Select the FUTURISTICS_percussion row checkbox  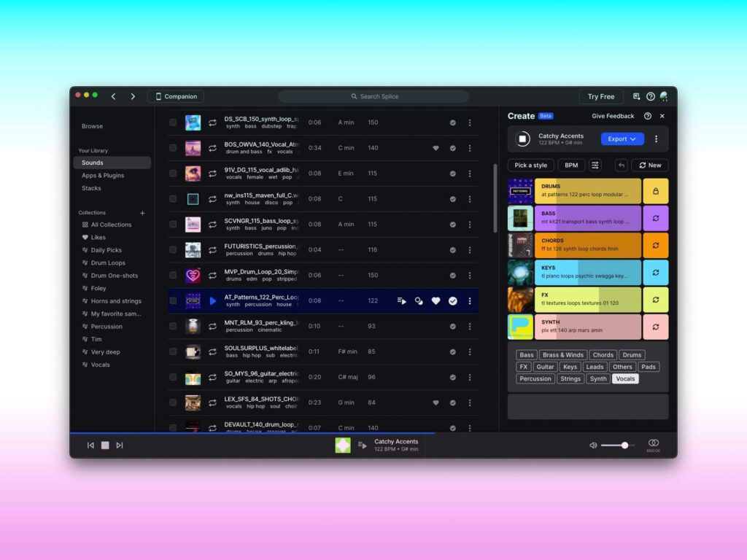pos(173,250)
